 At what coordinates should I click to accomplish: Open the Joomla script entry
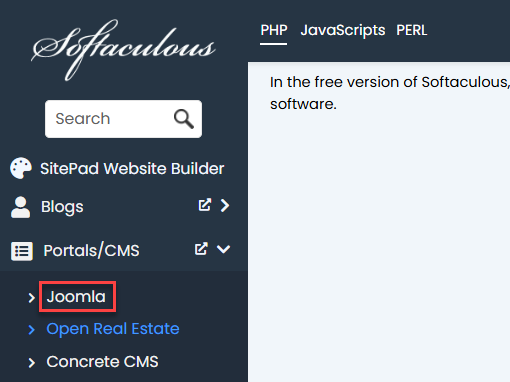click(x=76, y=296)
